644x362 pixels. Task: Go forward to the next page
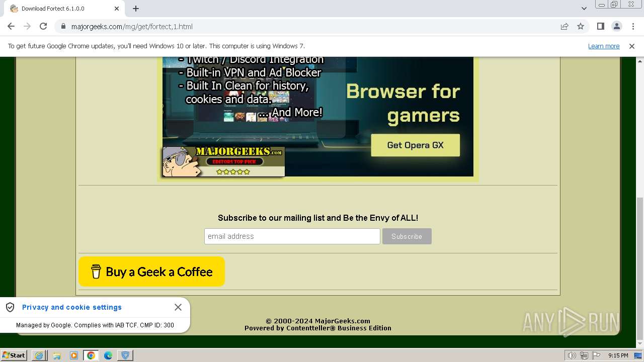27,26
